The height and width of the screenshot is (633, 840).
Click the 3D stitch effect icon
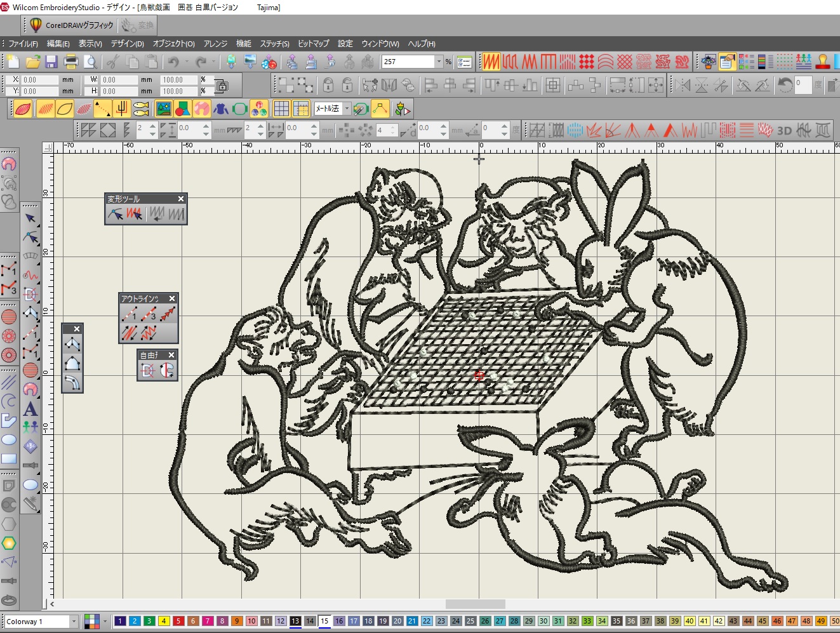[x=785, y=130]
